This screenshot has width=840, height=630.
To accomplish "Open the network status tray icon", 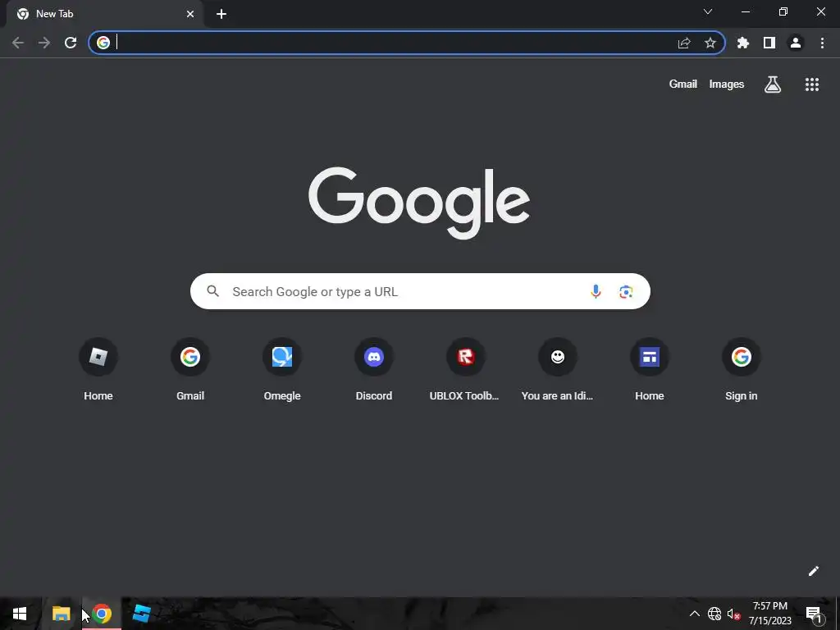I will point(714,614).
